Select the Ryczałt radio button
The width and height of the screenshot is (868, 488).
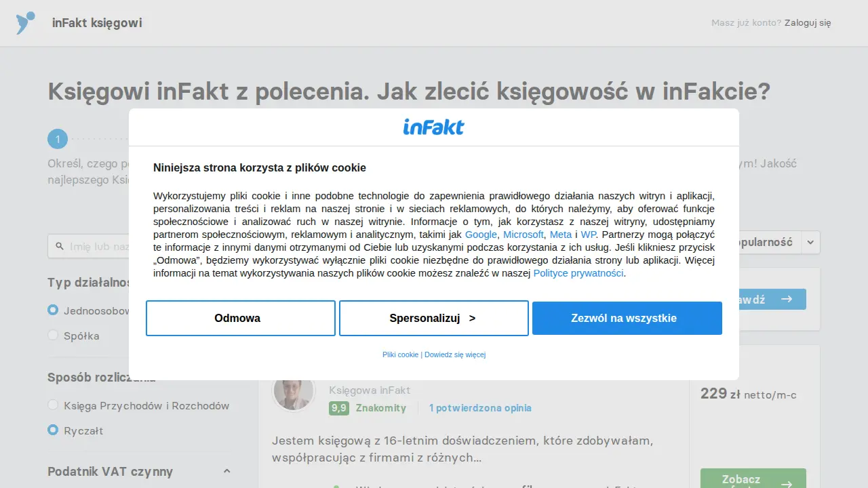pyautogui.click(x=53, y=430)
